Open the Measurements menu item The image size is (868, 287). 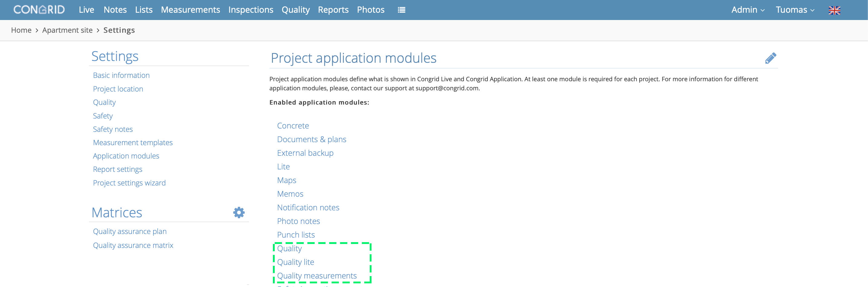pyautogui.click(x=190, y=10)
